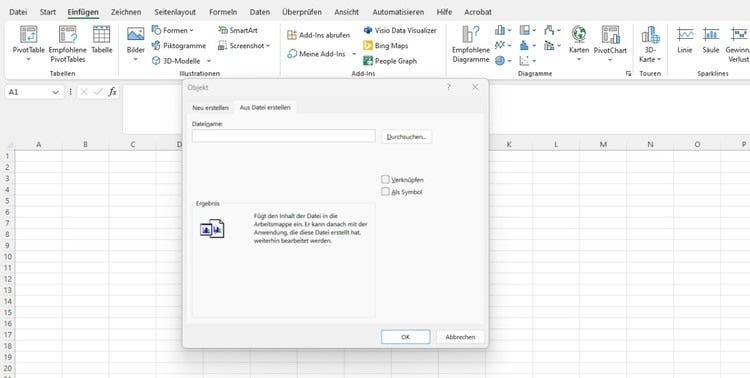Insert a line or area chart
Image resolution: width=750 pixels, height=378 pixels.
503,45
